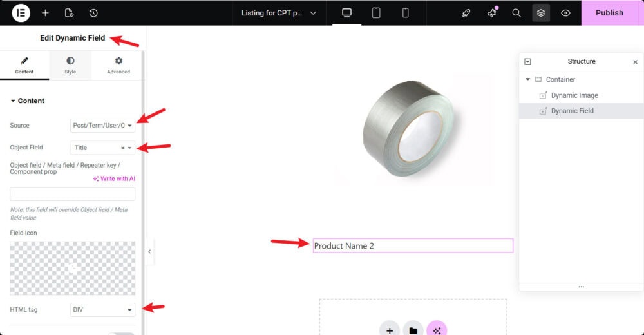The width and height of the screenshot is (644, 335).
Task: Select the Product Name 2 dynamic field
Action: point(413,245)
